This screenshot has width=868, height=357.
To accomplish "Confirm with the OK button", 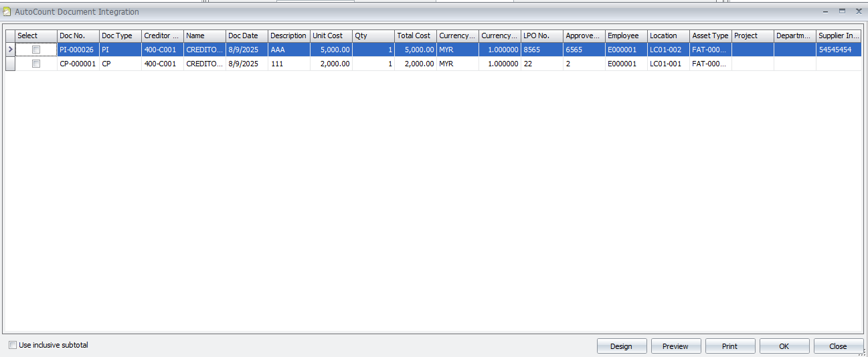I will pyautogui.click(x=784, y=346).
